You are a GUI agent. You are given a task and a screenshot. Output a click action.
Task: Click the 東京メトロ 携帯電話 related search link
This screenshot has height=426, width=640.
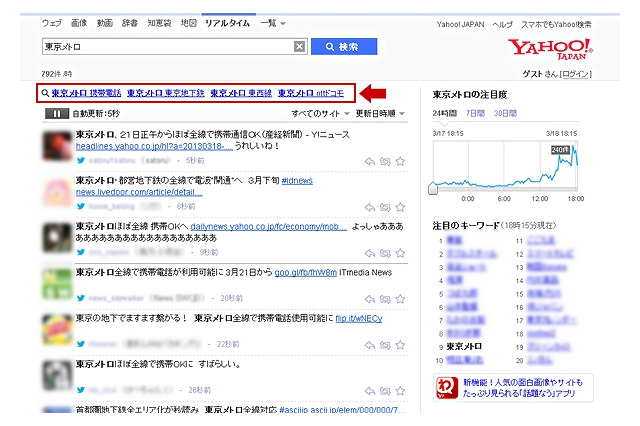point(86,93)
